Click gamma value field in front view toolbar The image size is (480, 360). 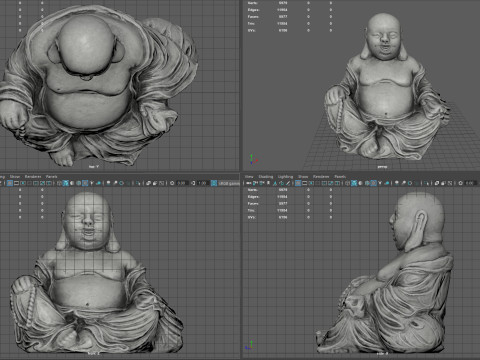pyautogui.click(x=202, y=183)
